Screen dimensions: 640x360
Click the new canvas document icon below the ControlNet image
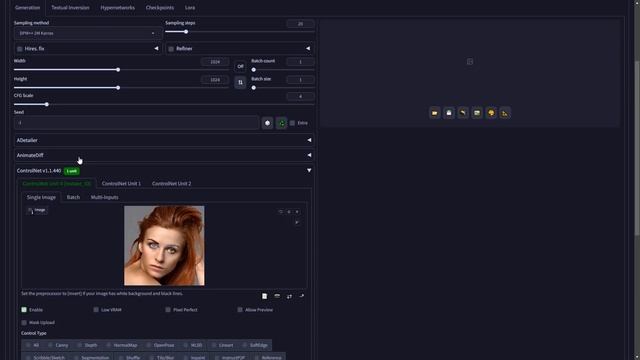click(x=264, y=296)
